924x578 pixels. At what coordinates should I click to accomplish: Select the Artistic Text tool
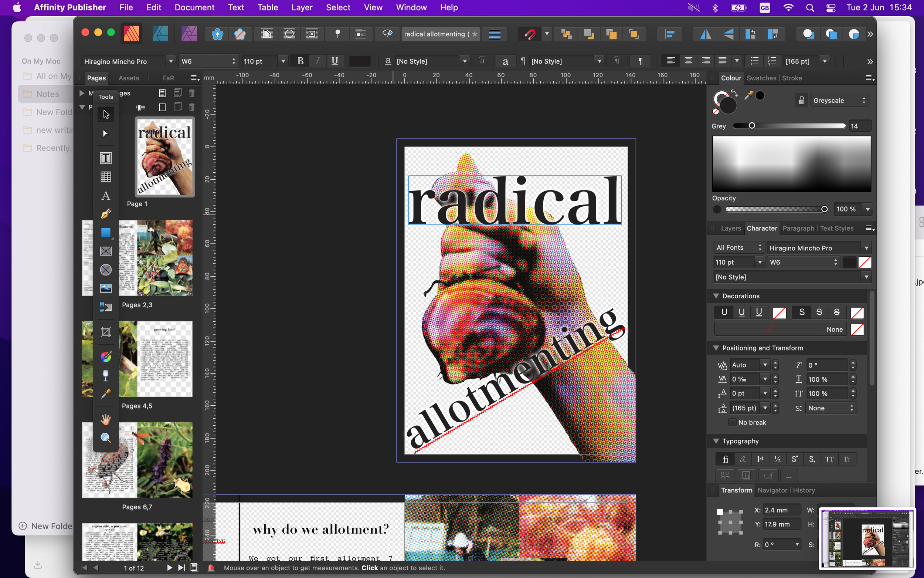tap(106, 196)
